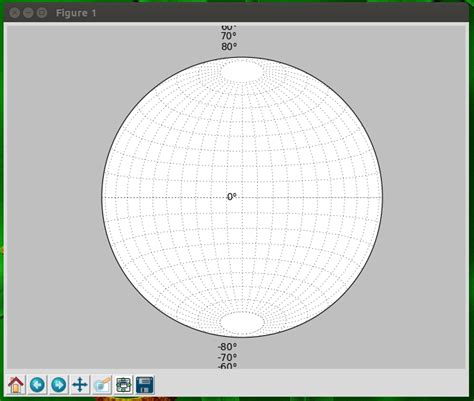Click the Figure 1 window title
This screenshot has width=474, height=401.
pyautogui.click(x=76, y=13)
